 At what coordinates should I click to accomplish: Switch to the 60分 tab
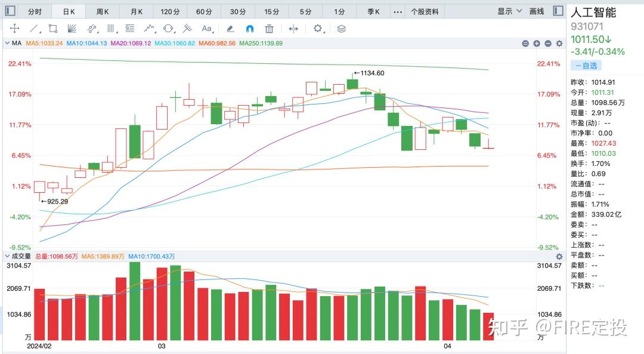204,11
